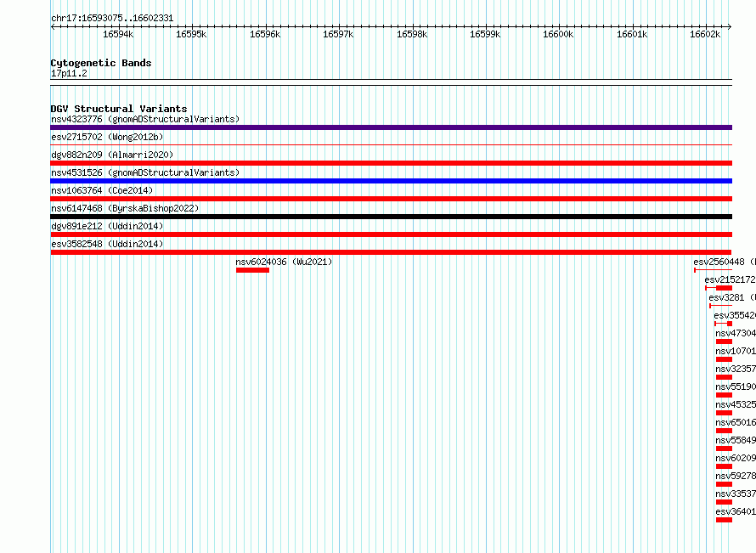Click the red bar under nsv33537
The height and width of the screenshot is (553, 756).
pos(725,502)
